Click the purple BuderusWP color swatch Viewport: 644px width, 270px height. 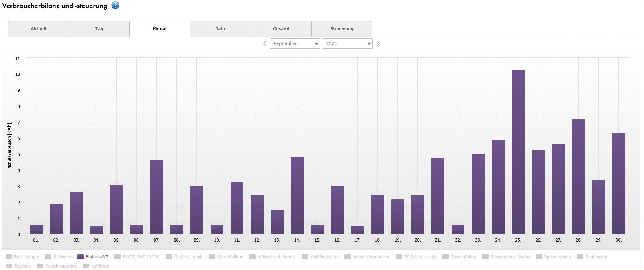point(80,257)
